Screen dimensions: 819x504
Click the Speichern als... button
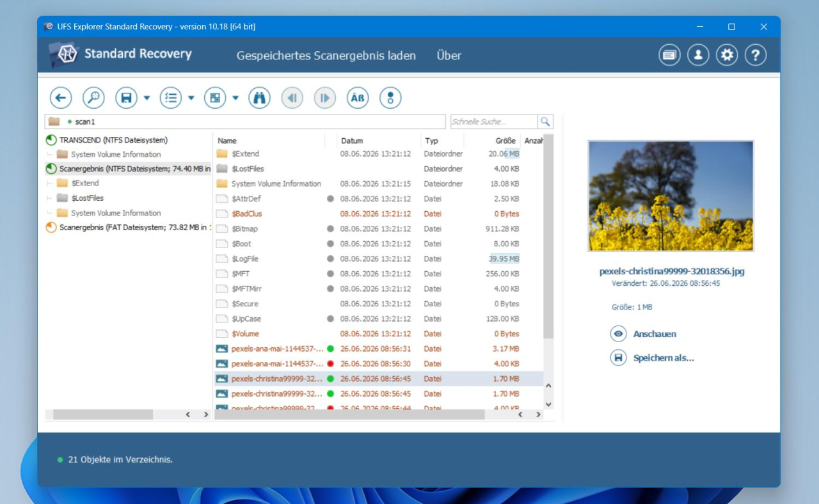pos(652,358)
